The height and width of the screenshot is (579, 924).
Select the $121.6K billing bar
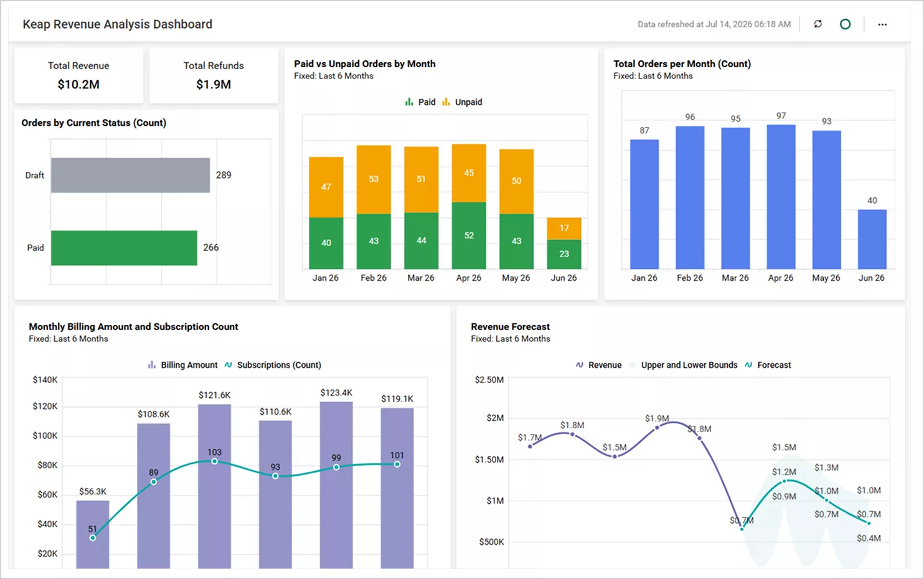pos(214,486)
